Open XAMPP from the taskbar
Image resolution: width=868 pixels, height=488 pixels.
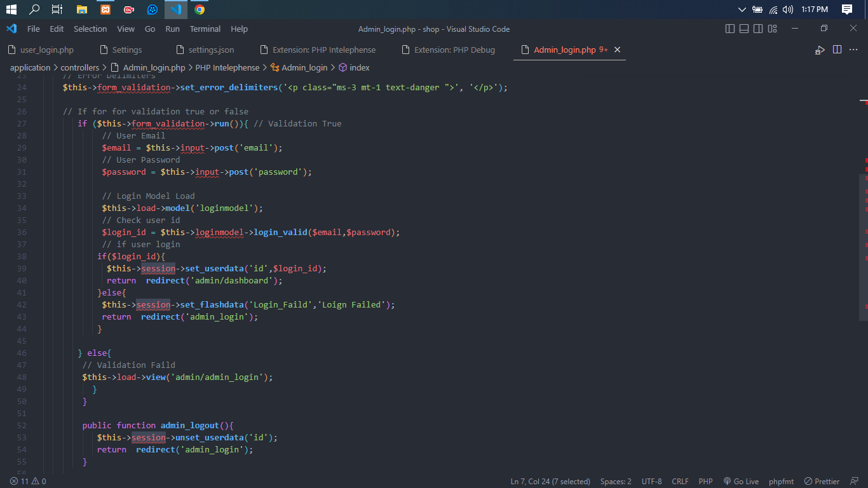pyautogui.click(x=105, y=10)
